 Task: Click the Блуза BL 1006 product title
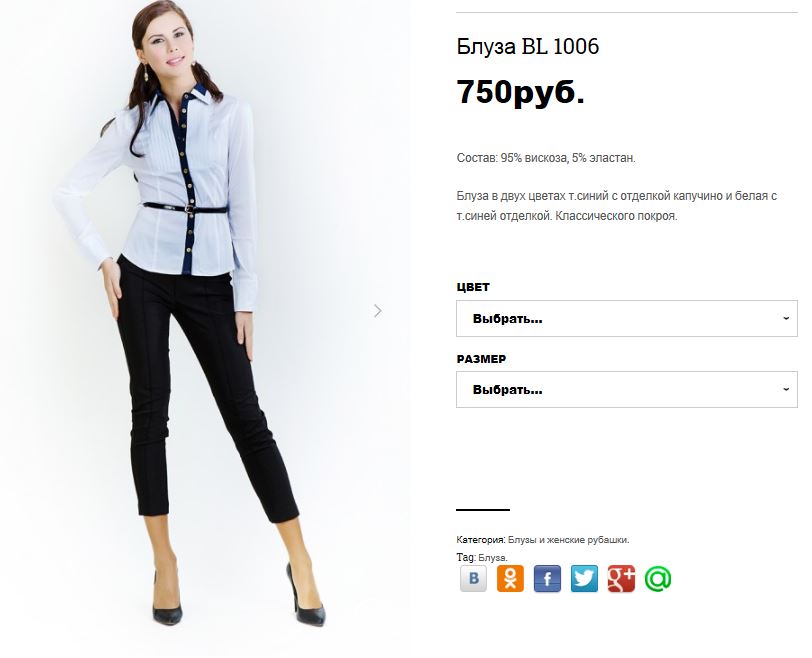528,47
